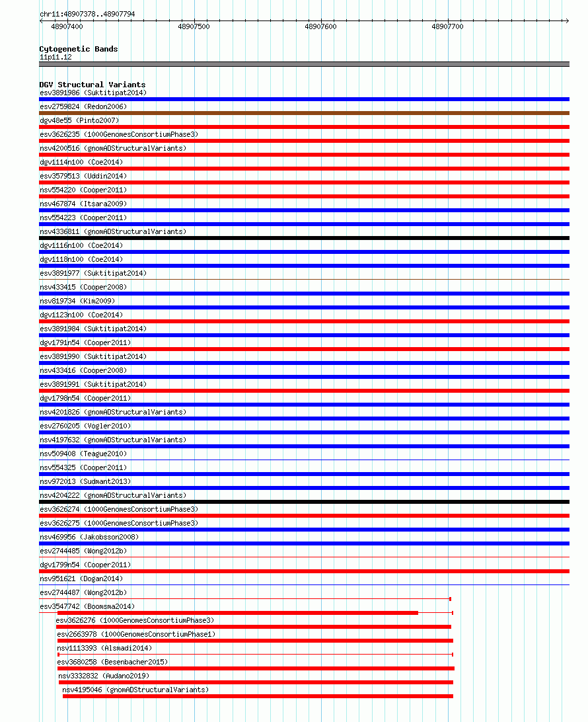Select esv3626275 (1000GenomesConsortiumPhase3) label
This screenshot has width=588, height=722.
pos(119,523)
